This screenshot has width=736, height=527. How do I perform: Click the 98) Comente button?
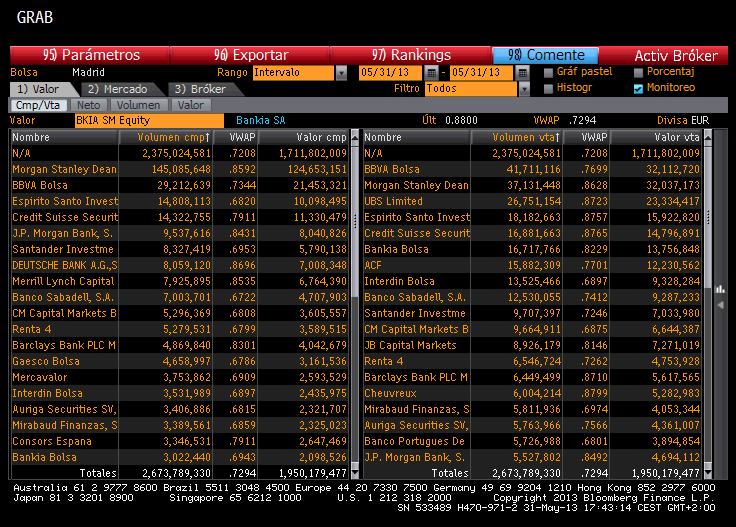[x=545, y=55]
